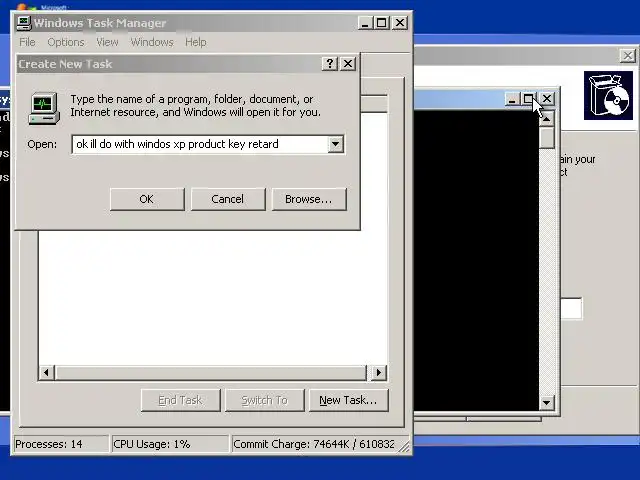The image size is (640, 480).
Task: Click down arrow of black window's scrollbar
Action: coord(547,403)
